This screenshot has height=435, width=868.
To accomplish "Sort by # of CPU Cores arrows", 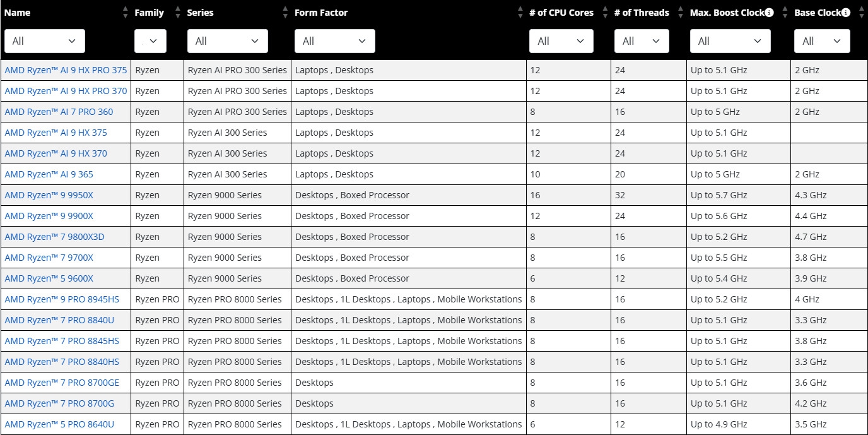I will click(x=605, y=12).
